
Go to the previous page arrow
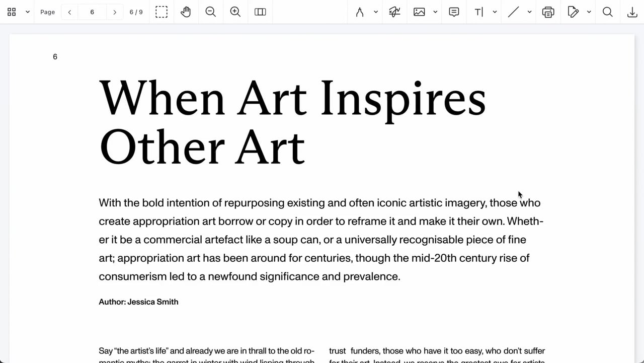coord(69,12)
